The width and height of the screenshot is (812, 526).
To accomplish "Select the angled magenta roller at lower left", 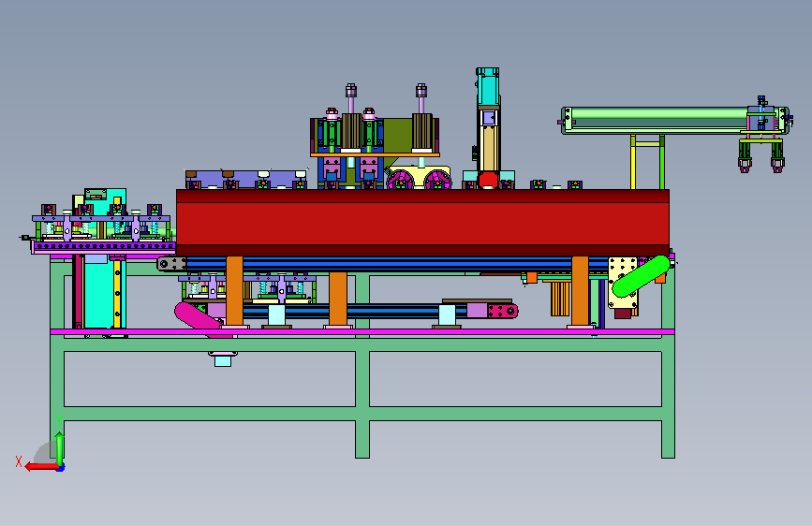I will (199, 318).
